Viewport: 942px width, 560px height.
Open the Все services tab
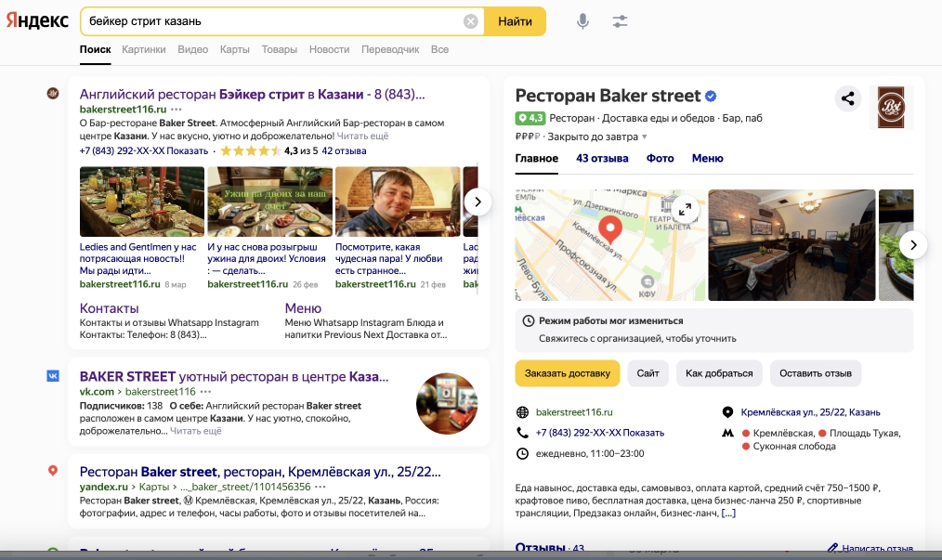[x=439, y=49]
